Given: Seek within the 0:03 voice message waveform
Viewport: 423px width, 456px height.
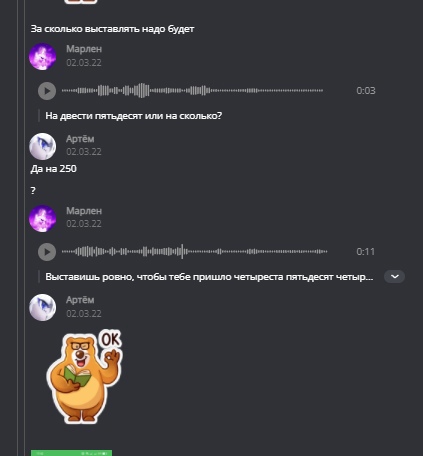Looking at the screenshot, I should pyautogui.click(x=192, y=90).
